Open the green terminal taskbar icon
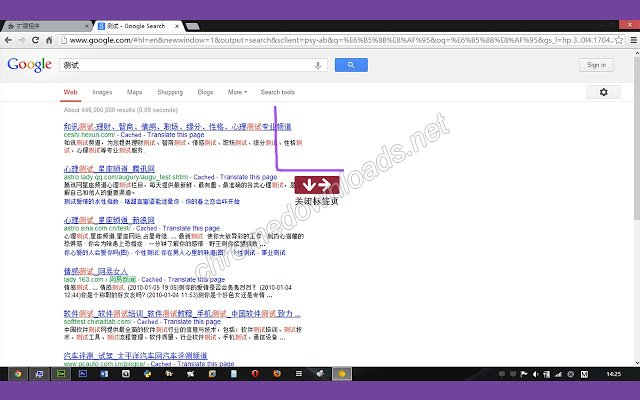The height and width of the screenshot is (400, 640). click(x=61, y=374)
